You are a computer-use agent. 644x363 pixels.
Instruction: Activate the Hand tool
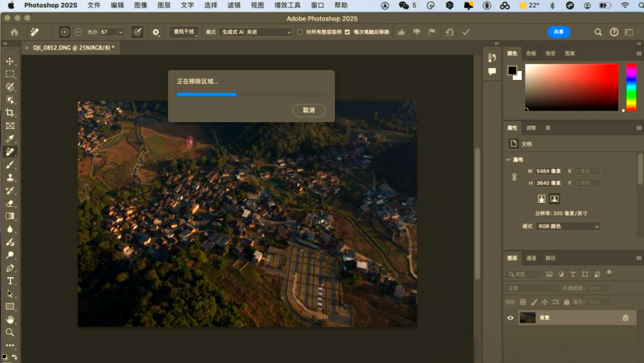(10, 319)
